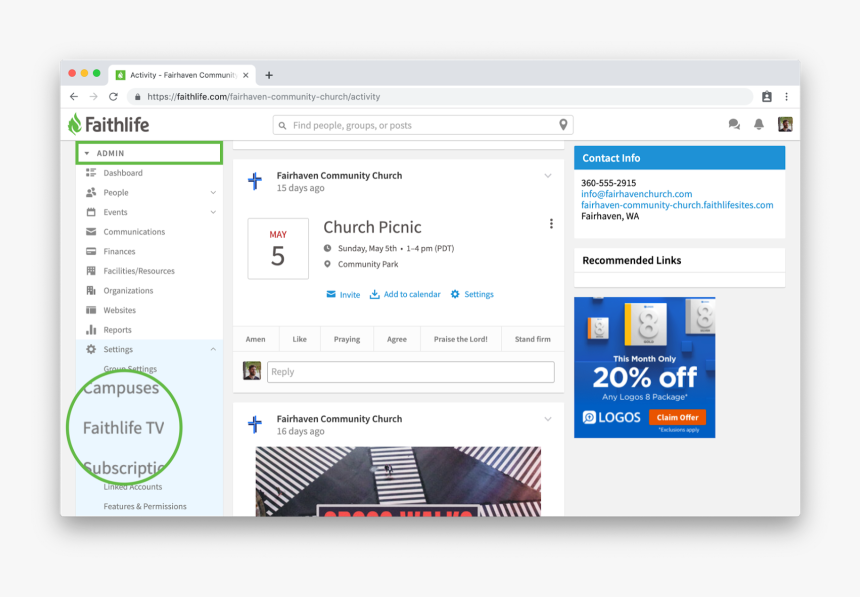Open Linked Accounts under Settings

[x=133, y=487]
